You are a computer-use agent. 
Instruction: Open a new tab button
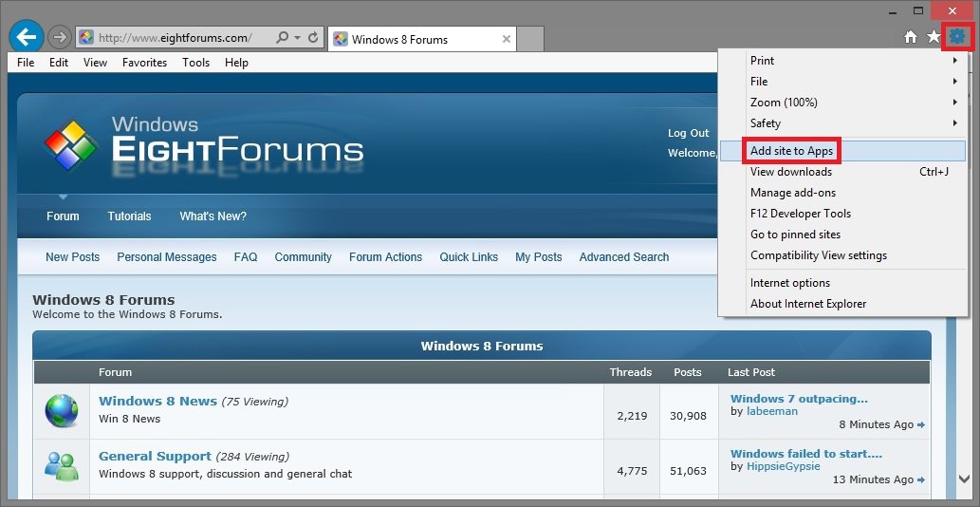point(530,39)
